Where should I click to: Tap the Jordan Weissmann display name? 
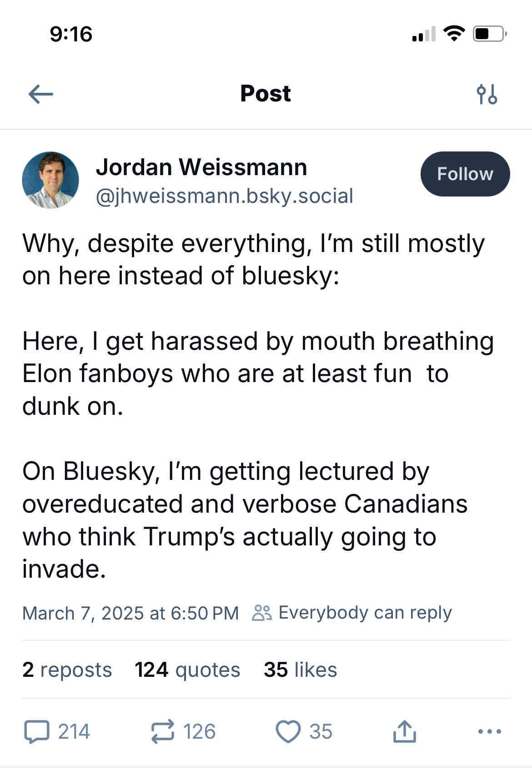tap(201, 167)
